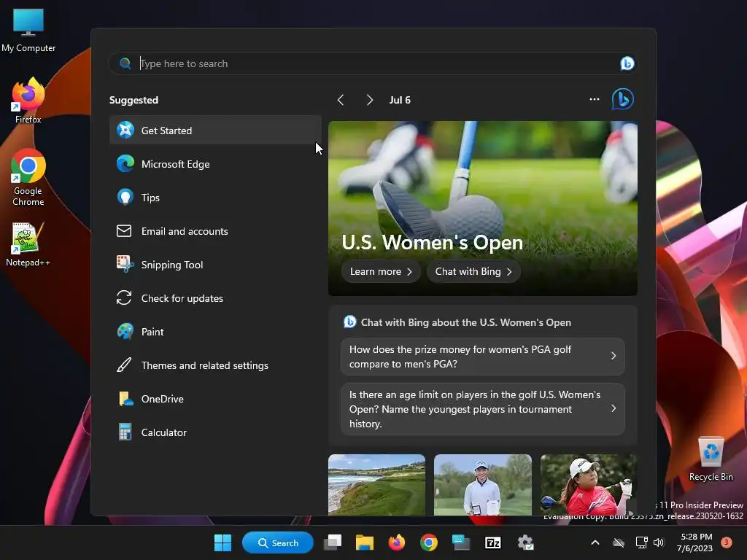
Task: Click the Chat with Bing button
Action: 473,271
